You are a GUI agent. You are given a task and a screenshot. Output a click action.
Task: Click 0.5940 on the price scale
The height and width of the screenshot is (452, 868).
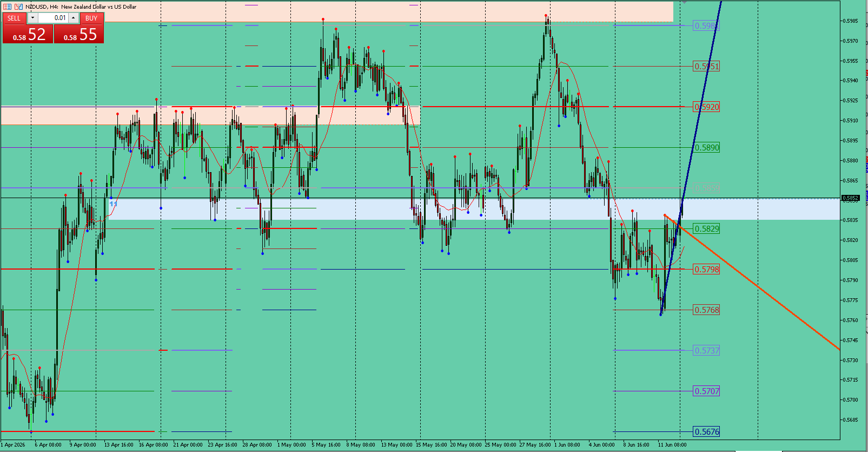(x=851, y=81)
